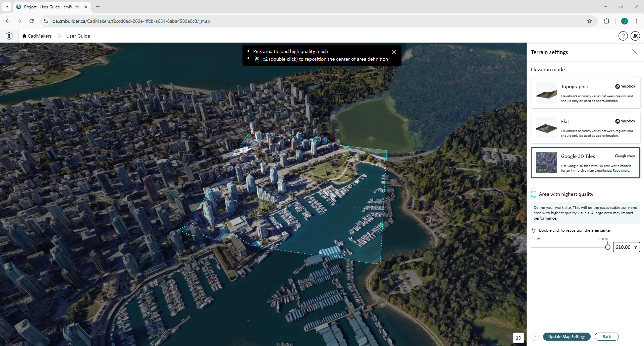Viewport: 644px width, 346px height.
Task: Click the 100 m slider minimum label
Action: pyautogui.click(x=535, y=239)
